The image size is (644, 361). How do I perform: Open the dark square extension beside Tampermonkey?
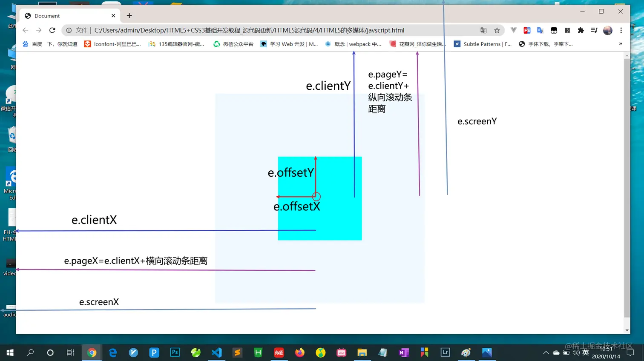click(x=567, y=30)
